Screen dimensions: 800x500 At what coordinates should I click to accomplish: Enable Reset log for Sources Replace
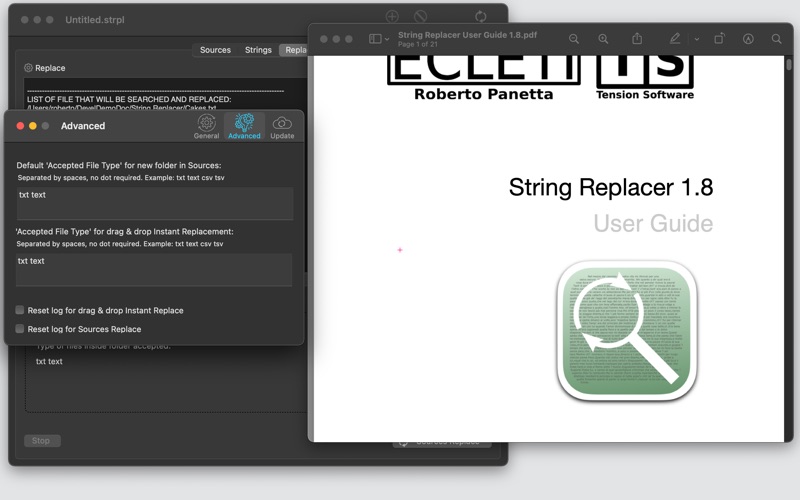[x=20, y=329]
